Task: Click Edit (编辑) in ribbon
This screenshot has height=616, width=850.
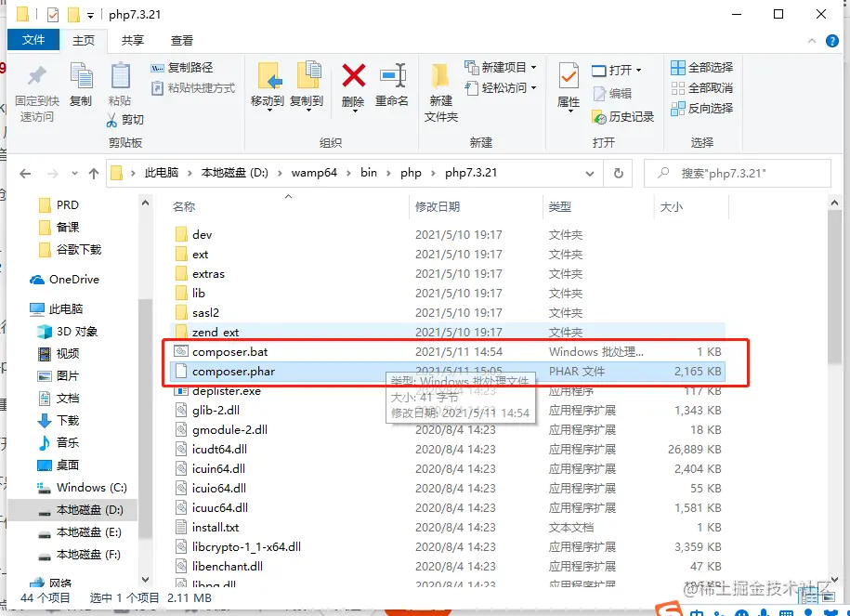Action: tap(612, 94)
